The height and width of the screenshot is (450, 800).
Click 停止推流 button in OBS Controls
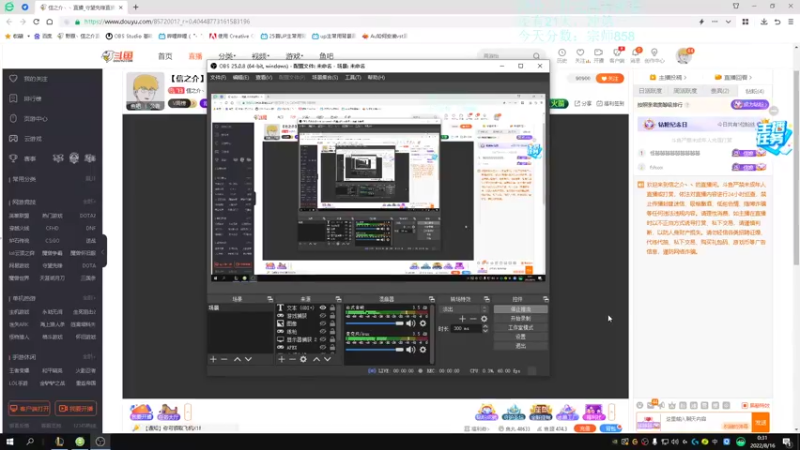520,309
